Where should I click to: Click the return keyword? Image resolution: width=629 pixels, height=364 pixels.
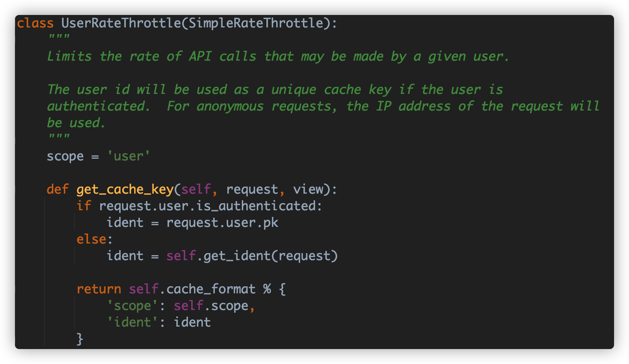click(x=99, y=289)
